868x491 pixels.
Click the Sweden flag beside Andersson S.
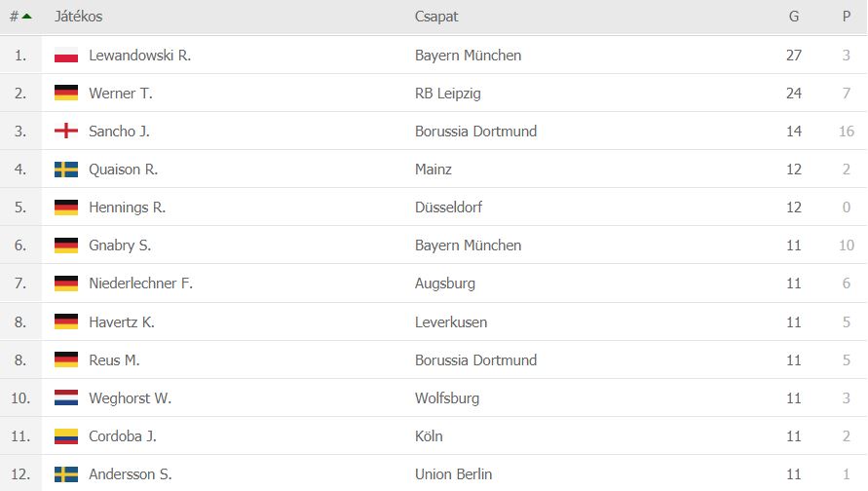pos(66,474)
